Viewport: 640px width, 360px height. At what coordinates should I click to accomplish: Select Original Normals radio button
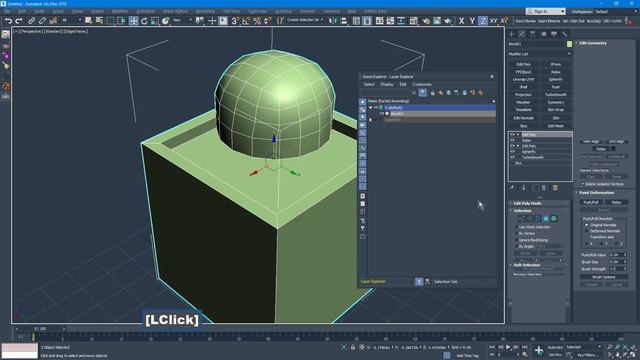click(587, 225)
